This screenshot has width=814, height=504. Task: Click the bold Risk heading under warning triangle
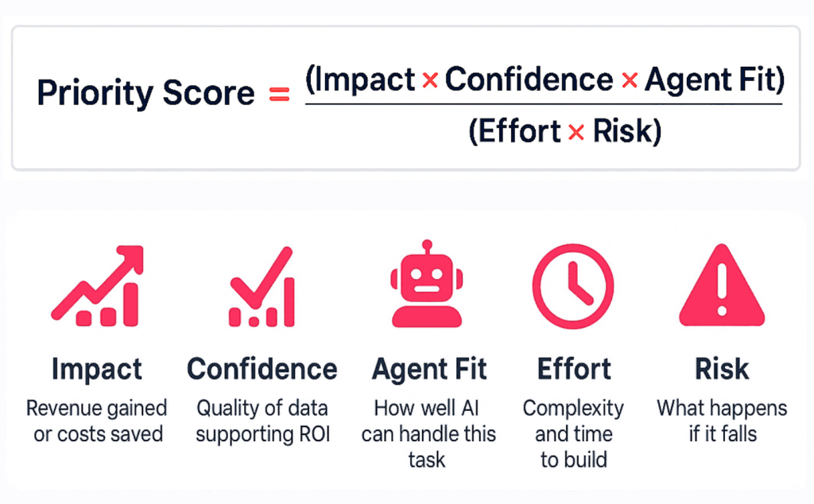[x=722, y=369]
